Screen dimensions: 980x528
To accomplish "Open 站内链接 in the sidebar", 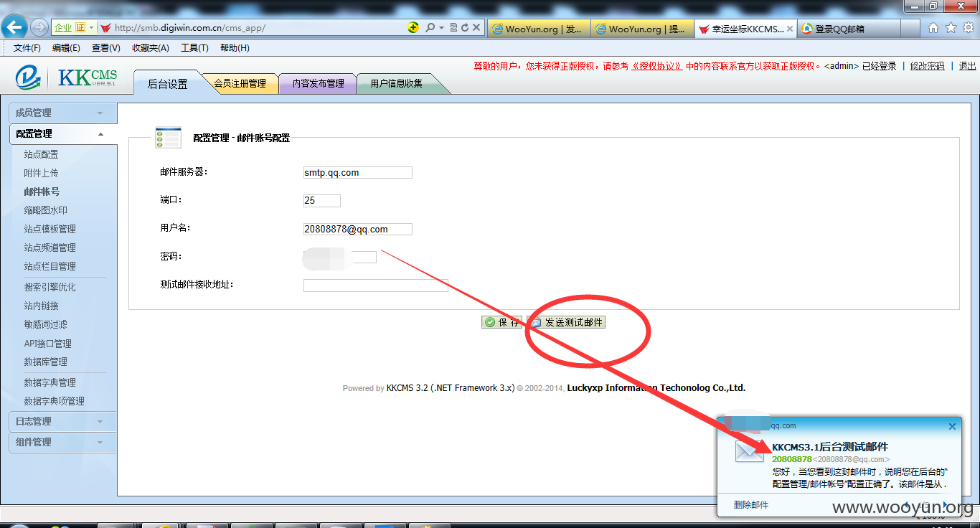I will pos(41,306).
